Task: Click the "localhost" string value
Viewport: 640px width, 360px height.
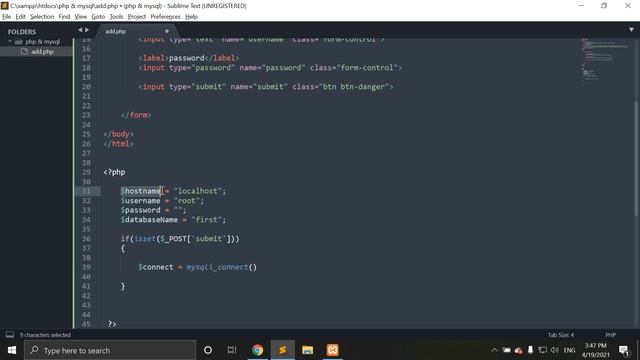Action: (197, 191)
